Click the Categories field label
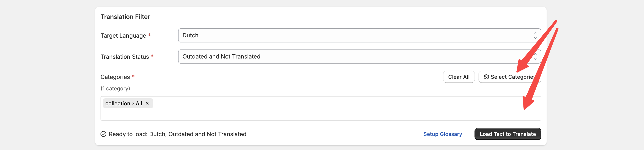The image size is (644, 150). [115, 77]
